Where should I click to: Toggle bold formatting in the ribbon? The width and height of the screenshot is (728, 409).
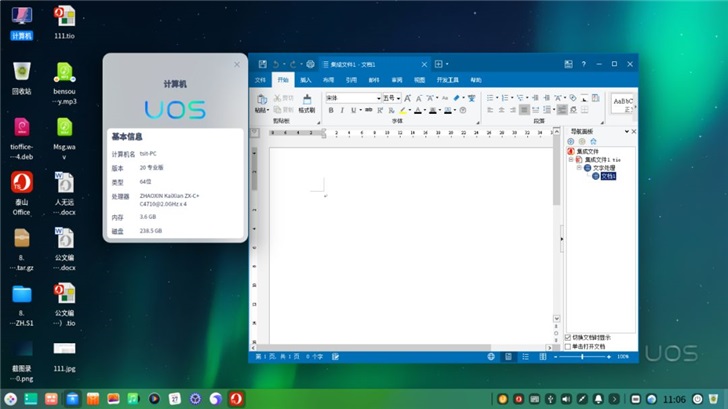tap(330, 110)
